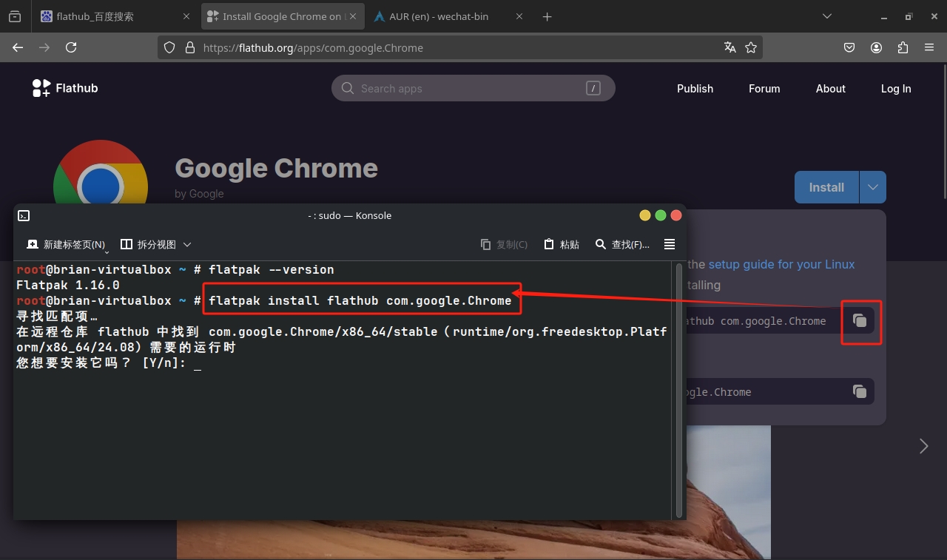The width and height of the screenshot is (947, 560).
Task: Click the "by Google" developer text
Action: tap(199, 193)
